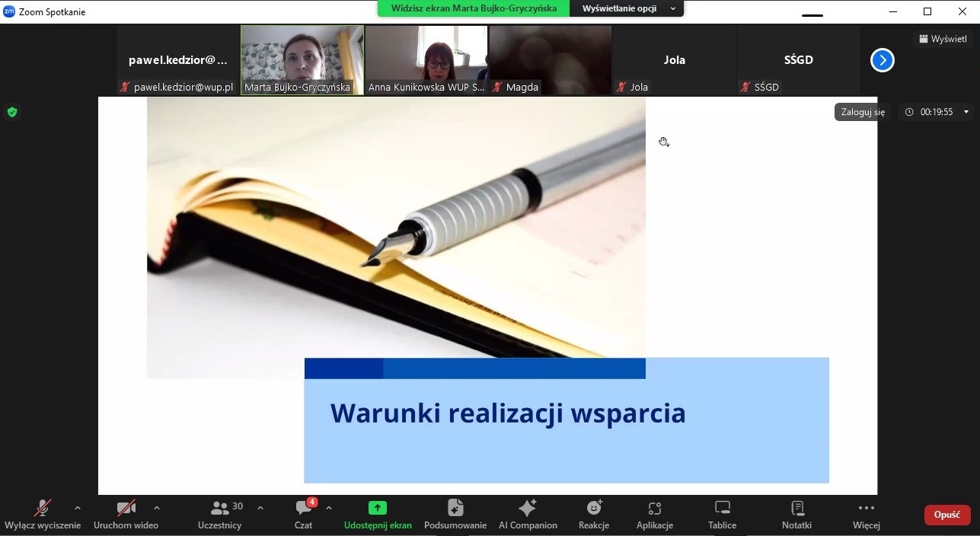Click the Zoom logo in title bar
This screenshot has height=536, width=980.
9,11
